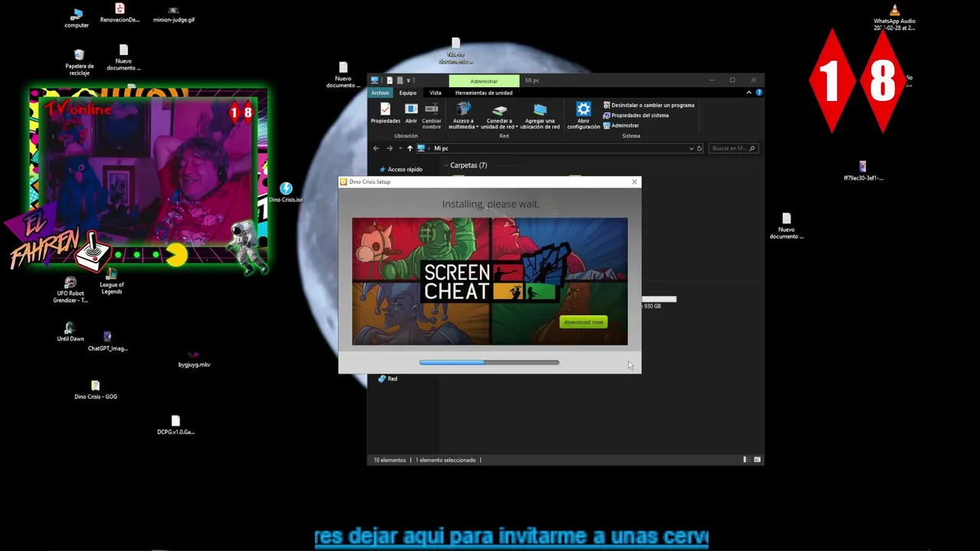Select Acceso rápido in navigation pane
Viewport: 980px width, 551px height.
pos(400,169)
